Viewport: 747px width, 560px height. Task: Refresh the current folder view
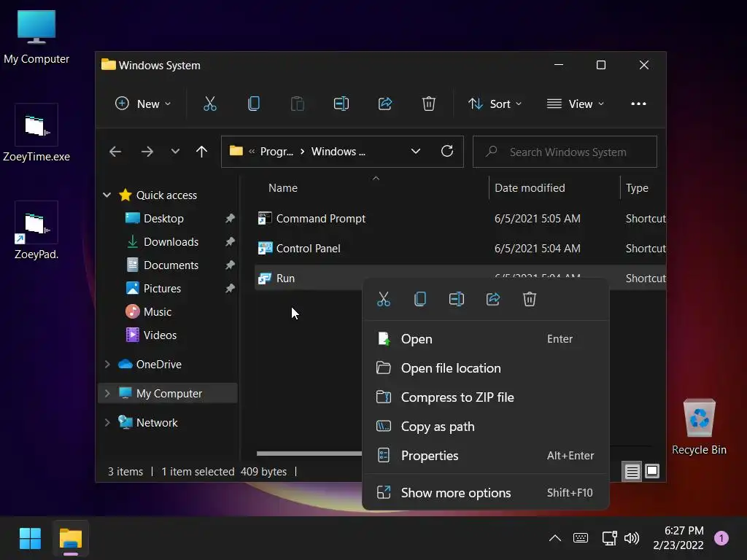click(447, 152)
